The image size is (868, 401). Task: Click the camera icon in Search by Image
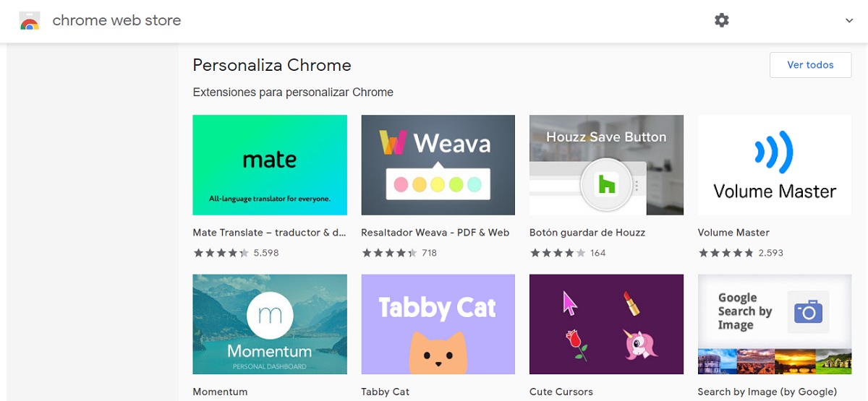pos(809,311)
